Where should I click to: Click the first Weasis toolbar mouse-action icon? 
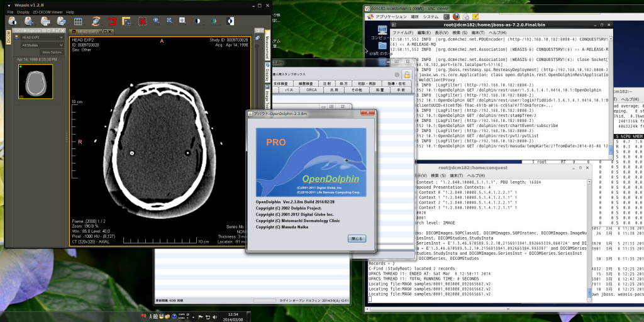coord(13,21)
